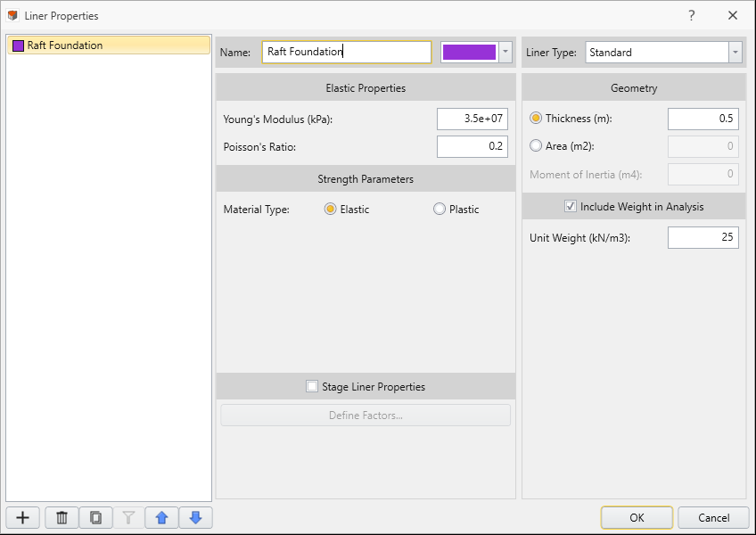Click the Moment of Inertia (m4) label
The image size is (756, 535).
pos(586,175)
